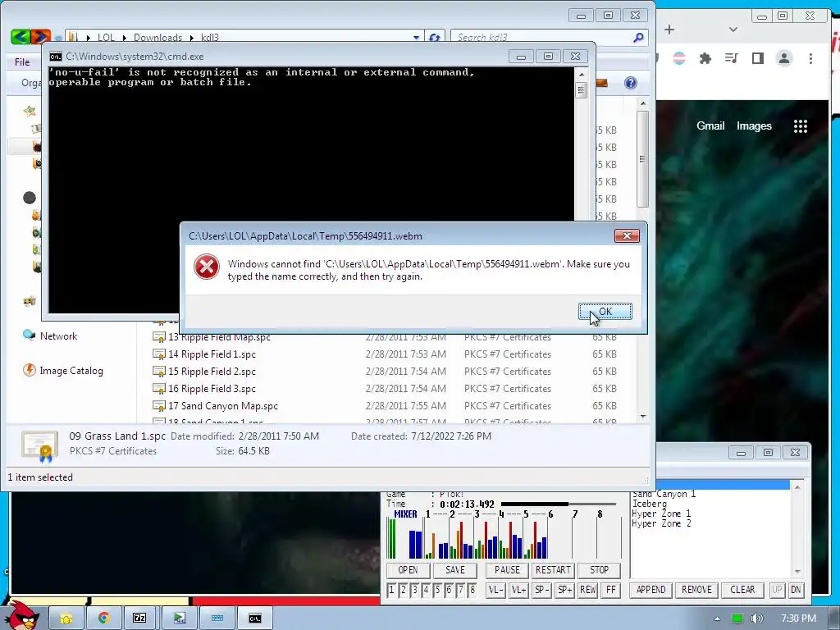Toggle channel 4 mute button
840x630 pixels.
tap(426, 590)
